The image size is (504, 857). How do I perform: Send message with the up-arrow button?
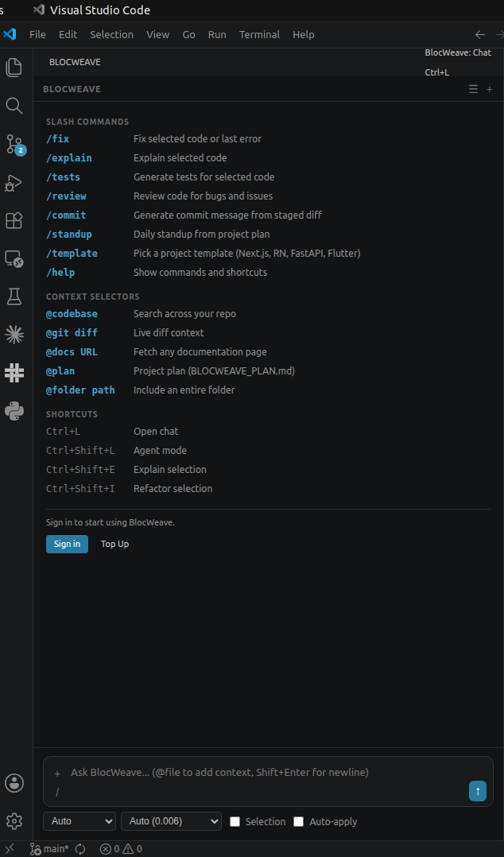coord(478,791)
